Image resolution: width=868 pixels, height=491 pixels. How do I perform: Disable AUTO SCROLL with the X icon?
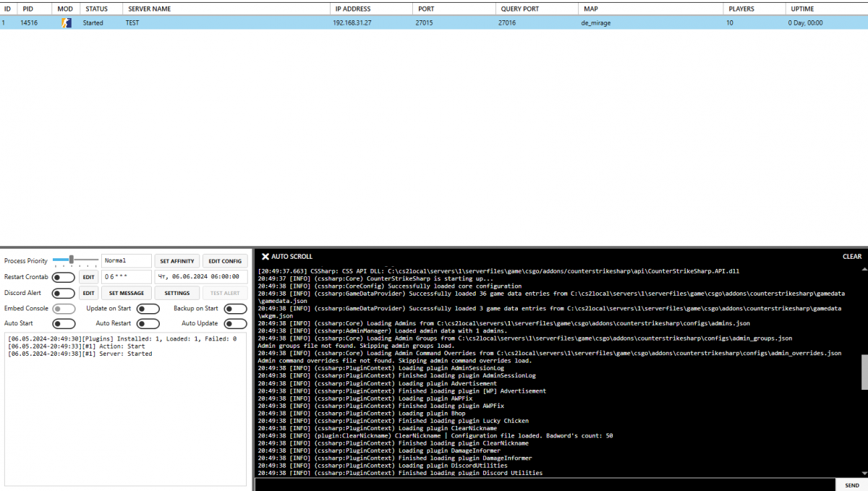pyautogui.click(x=265, y=257)
